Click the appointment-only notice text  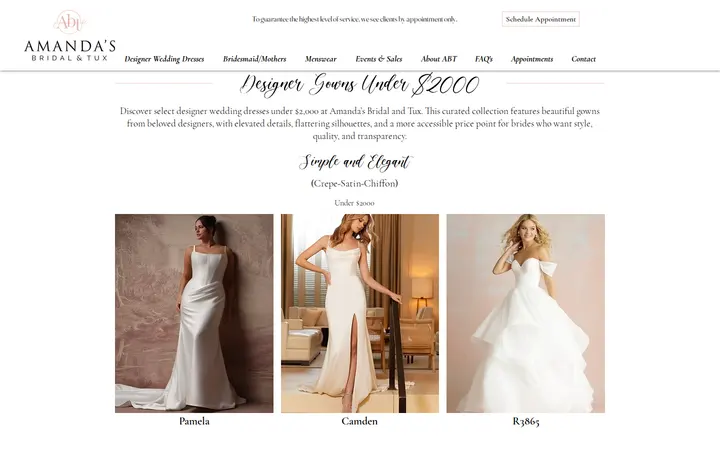pyautogui.click(x=354, y=19)
